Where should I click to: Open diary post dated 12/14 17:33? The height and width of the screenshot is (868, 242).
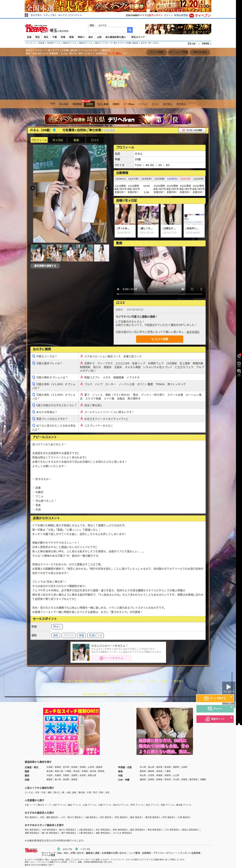pyautogui.click(x=171, y=220)
